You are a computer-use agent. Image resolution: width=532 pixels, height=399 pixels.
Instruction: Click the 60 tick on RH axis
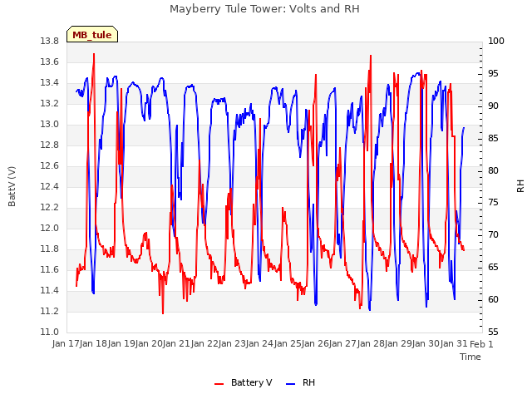(x=493, y=300)
